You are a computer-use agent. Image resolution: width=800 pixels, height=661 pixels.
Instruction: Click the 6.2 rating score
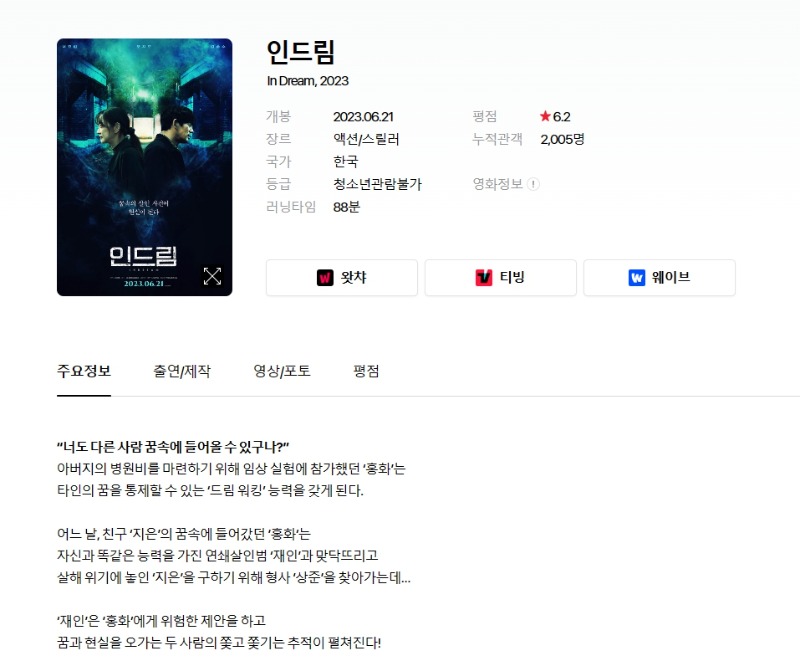tap(562, 117)
